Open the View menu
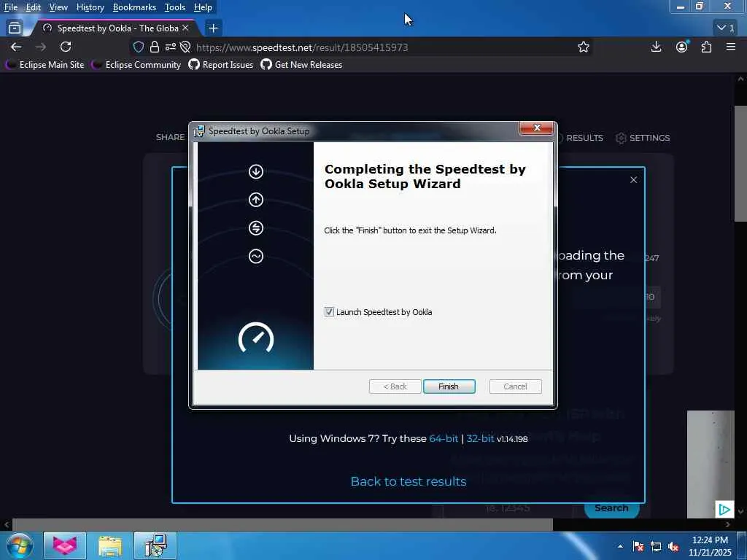747x560 pixels. [x=58, y=7]
